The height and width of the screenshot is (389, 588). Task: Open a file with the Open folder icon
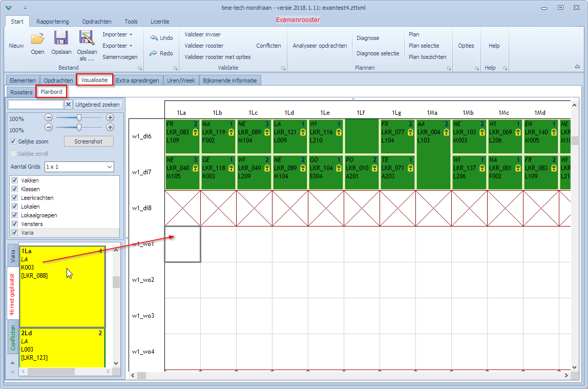coord(37,38)
